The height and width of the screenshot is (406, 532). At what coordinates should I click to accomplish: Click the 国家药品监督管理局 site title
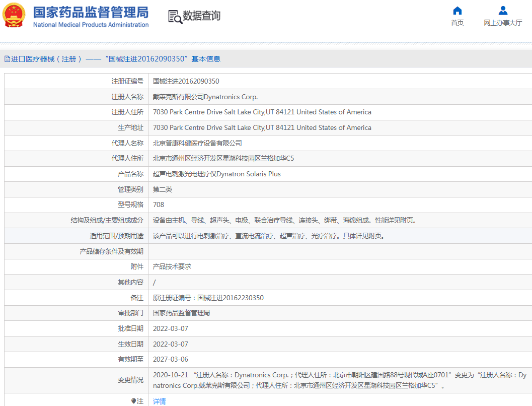91,13
